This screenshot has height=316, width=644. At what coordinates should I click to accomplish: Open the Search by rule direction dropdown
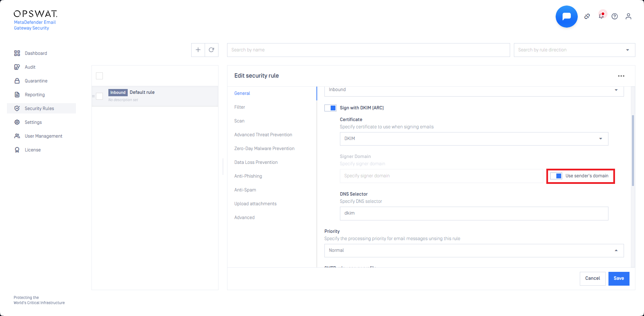(574, 50)
